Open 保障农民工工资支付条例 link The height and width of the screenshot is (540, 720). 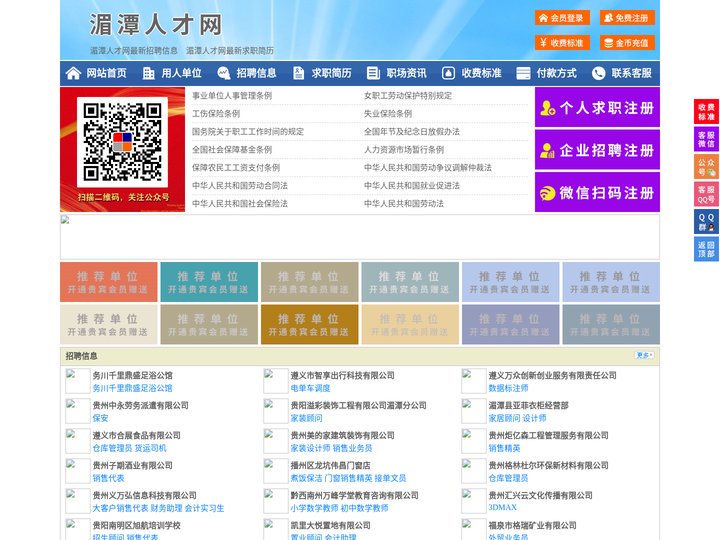tap(236, 168)
